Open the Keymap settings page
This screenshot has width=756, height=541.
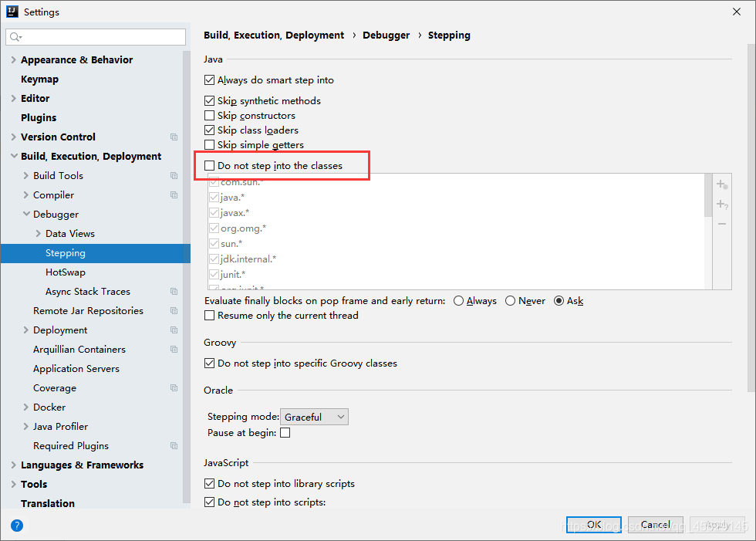pyautogui.click(x=39, y=79)
